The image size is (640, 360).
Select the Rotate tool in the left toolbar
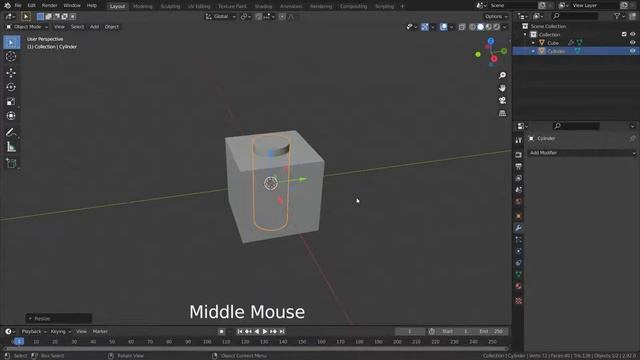click(x=11, y=87)
